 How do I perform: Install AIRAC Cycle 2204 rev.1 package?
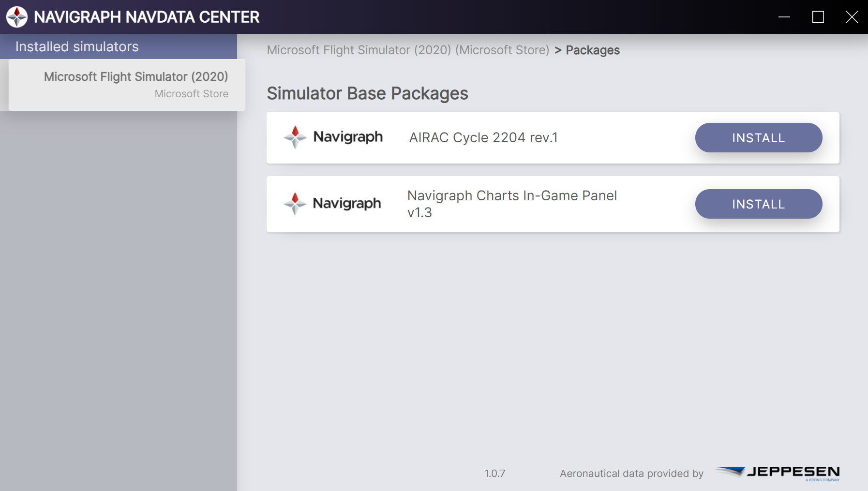pos(758,138)
